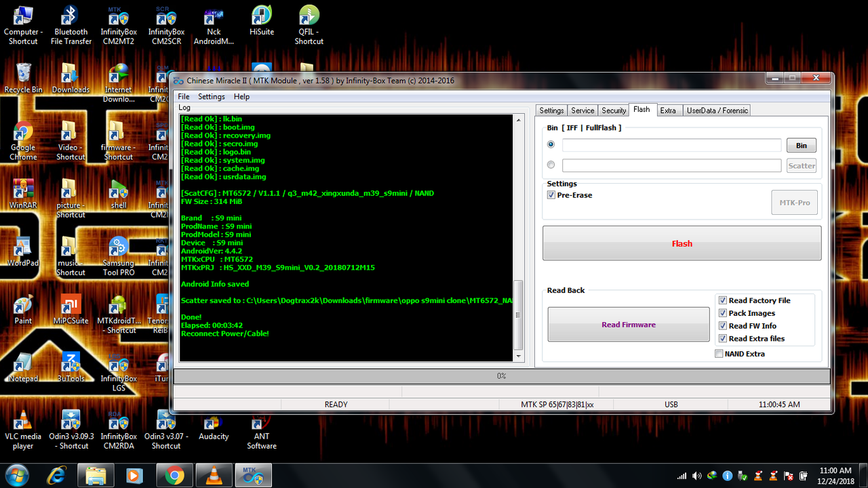This screenshot has height=488, width=868.
Task: Open the Help menu
Action: (241, 97)
